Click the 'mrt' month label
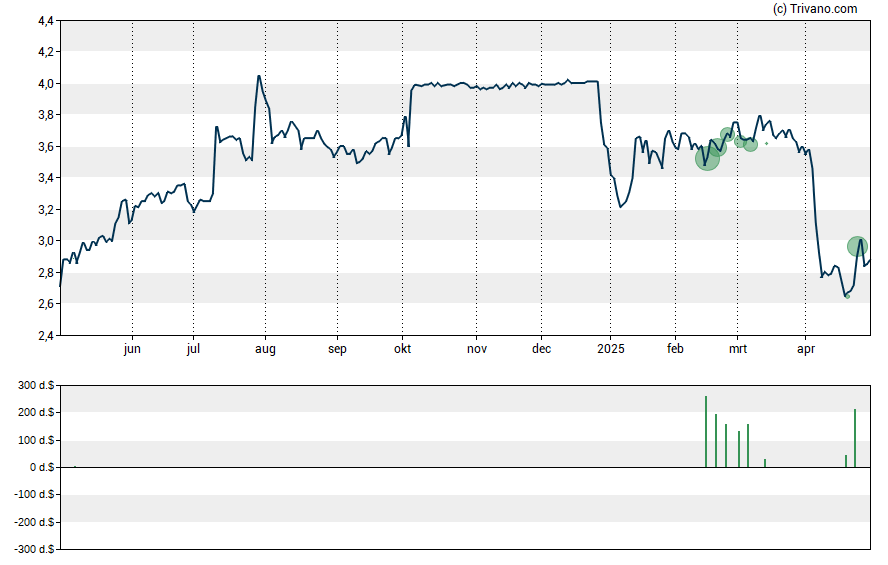This screenshot has width=888, height=565. tap(737, 349)
